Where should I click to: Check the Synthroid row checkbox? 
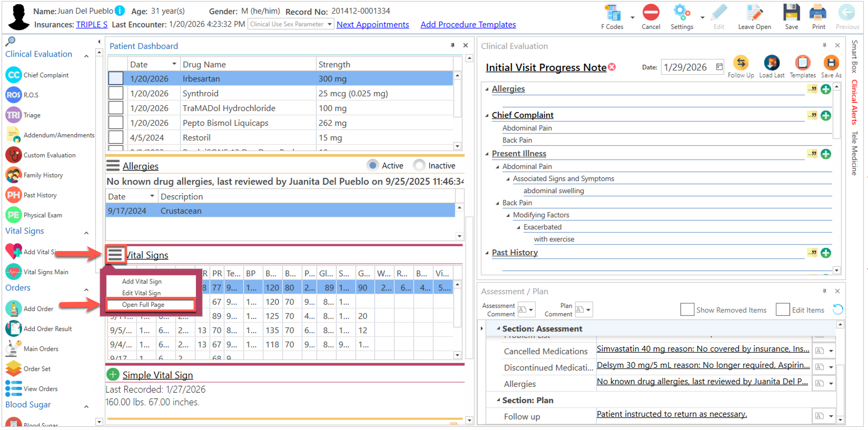pyautogui.click(x=116, y=93)
